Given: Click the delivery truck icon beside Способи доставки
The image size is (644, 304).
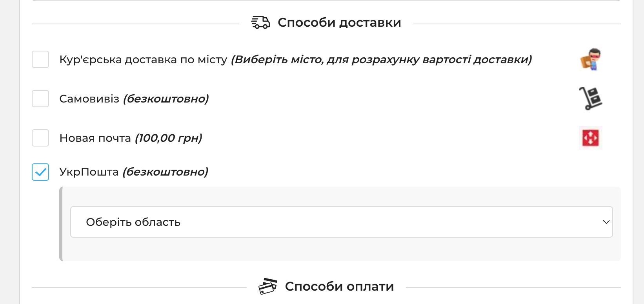Looking at the screenshot, I should [260, 22].
